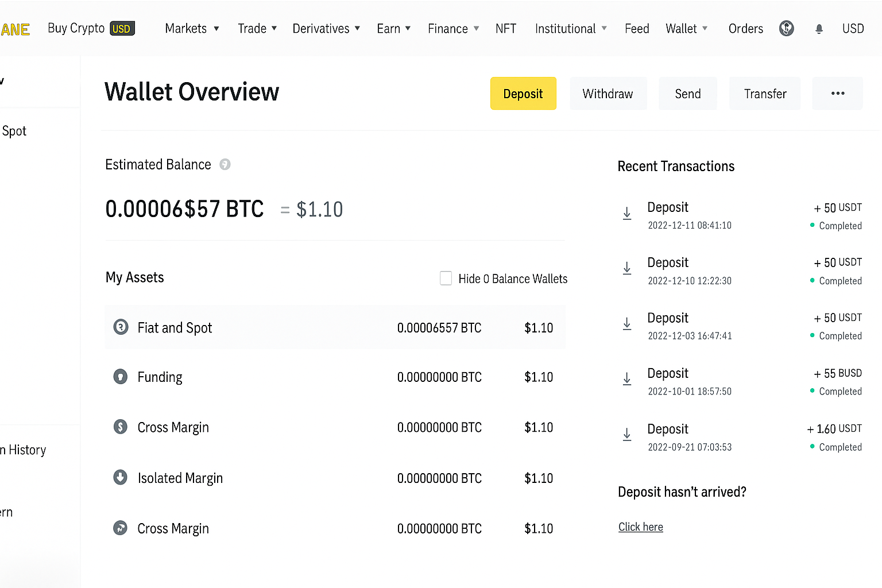The width and height of the screenshot is (882, 588).
Task: Click the Fiat and Spot wallet icon
Action: (121, 327)
